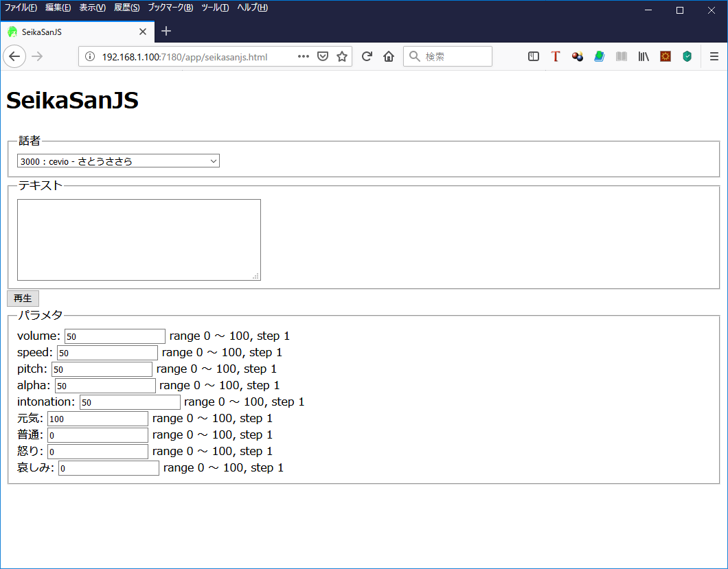Toggle the sidebar view icon

point(534,56)
